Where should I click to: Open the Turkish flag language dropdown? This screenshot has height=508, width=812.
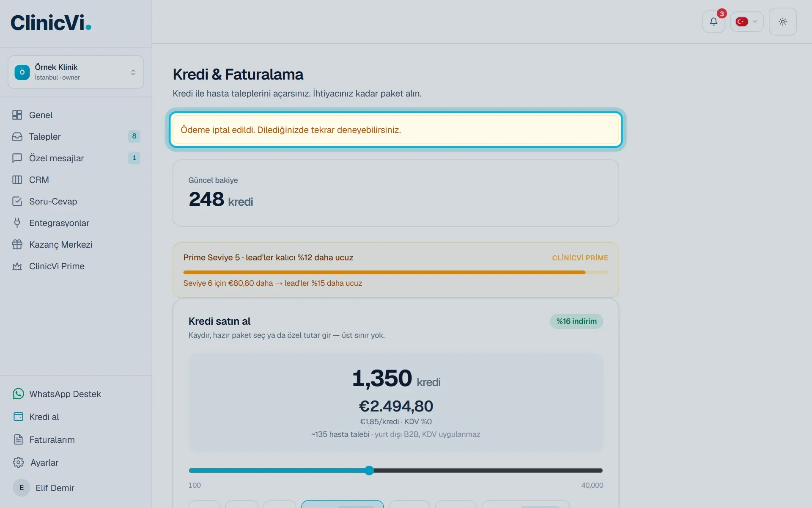746,22
